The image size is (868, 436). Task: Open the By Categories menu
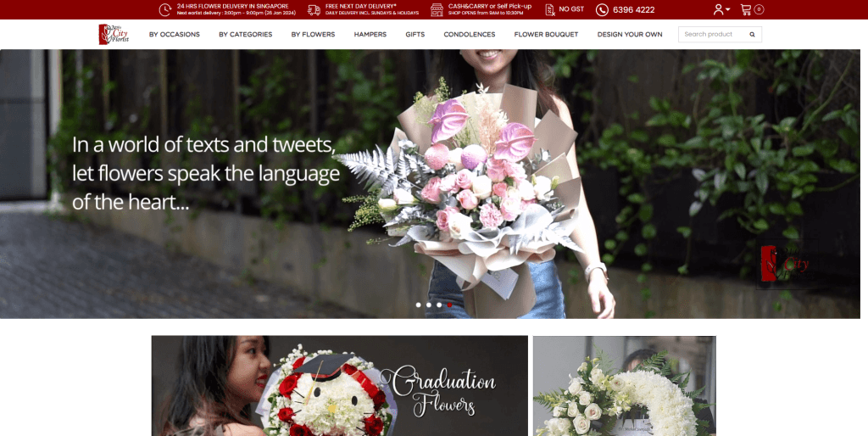245,34
